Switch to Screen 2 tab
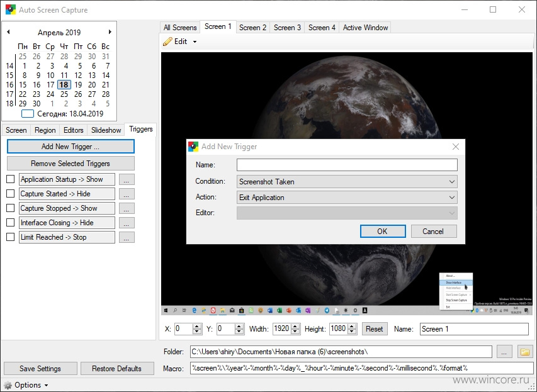The height and width of the screenshot is (392, 537). tap(252, 28)
